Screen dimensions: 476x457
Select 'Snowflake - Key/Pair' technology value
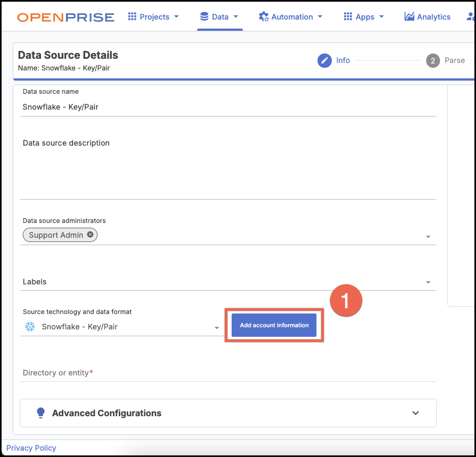(80, 327)
